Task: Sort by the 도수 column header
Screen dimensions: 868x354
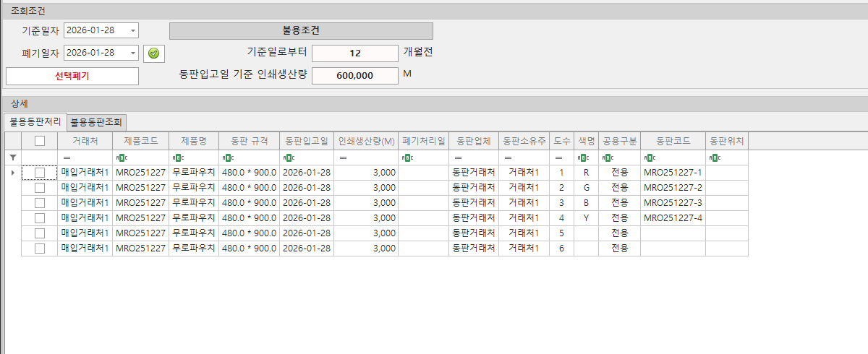Action: 562,141
